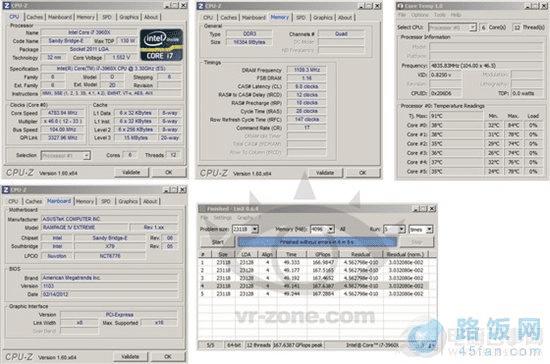The width and height of the screenshot is (550, 364).
Task: Expand the Memory (MiB) dropdown in LinX
Action: [x=331, y=229]
